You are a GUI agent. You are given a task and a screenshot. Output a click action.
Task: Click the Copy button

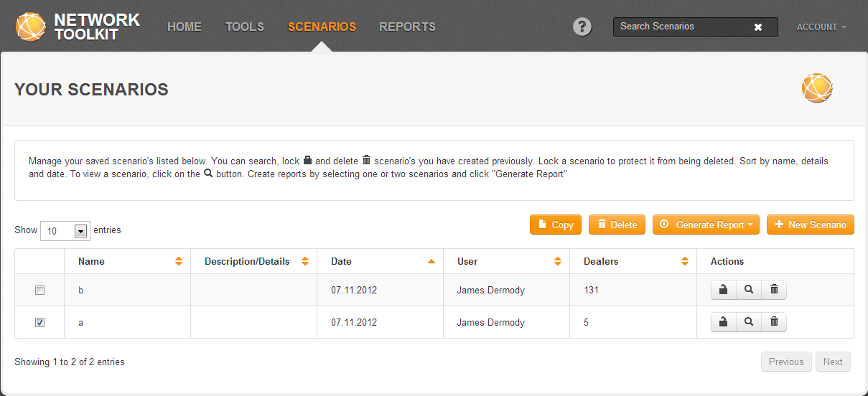(x=556, y=225)
